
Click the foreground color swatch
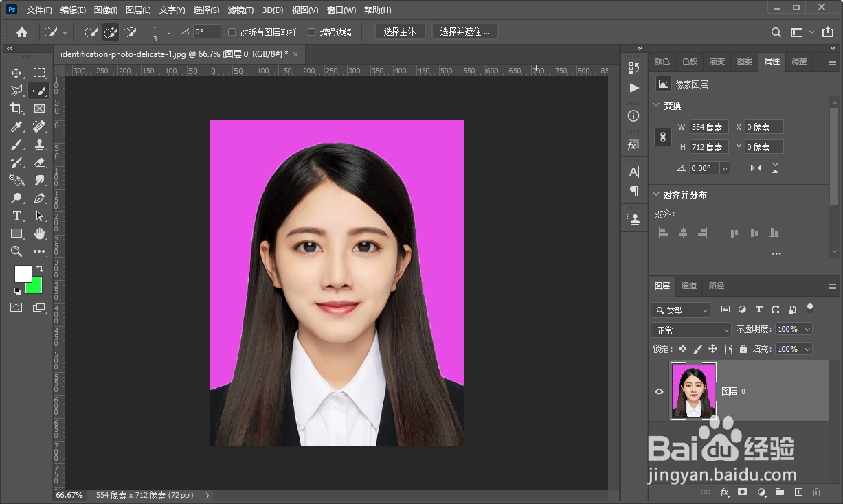click(x=22, y=273)
